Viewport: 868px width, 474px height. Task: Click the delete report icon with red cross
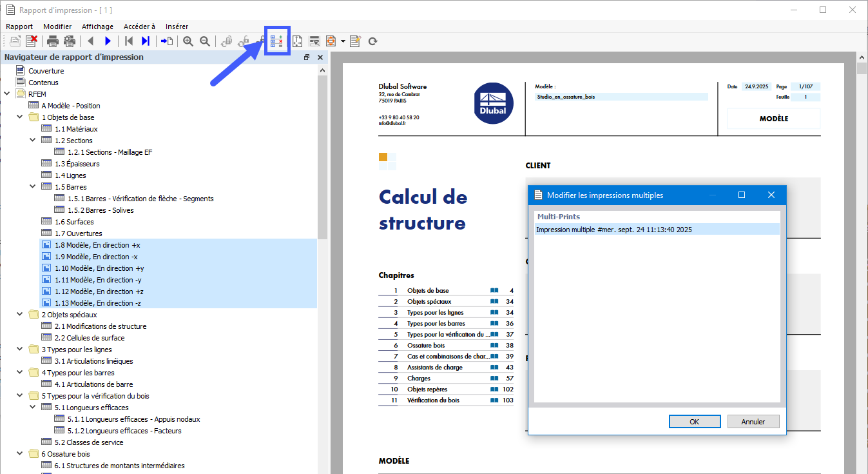[32, 41]
